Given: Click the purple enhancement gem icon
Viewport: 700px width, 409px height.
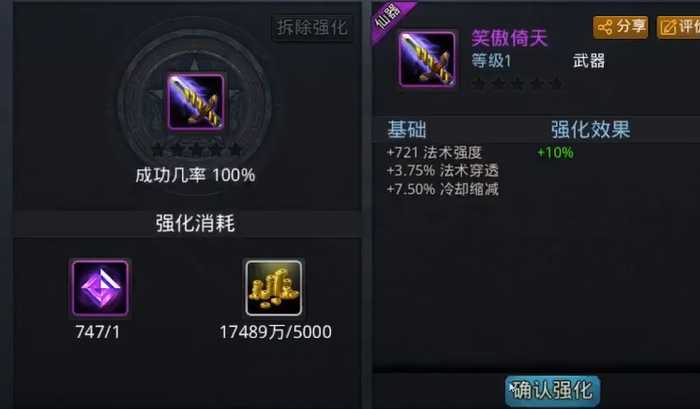Looking at the screenshot, I should tap(100, 288).
